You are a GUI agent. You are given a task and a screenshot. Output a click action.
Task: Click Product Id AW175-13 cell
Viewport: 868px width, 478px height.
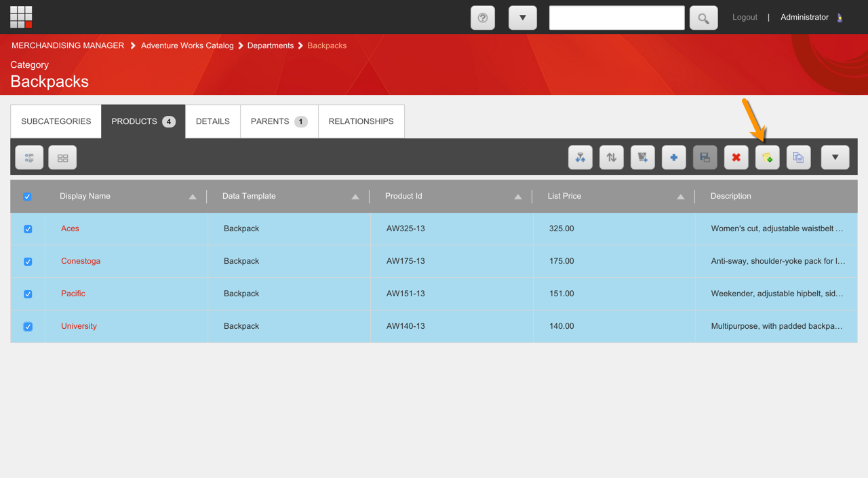pyautogui.click(x=406, y=261)
